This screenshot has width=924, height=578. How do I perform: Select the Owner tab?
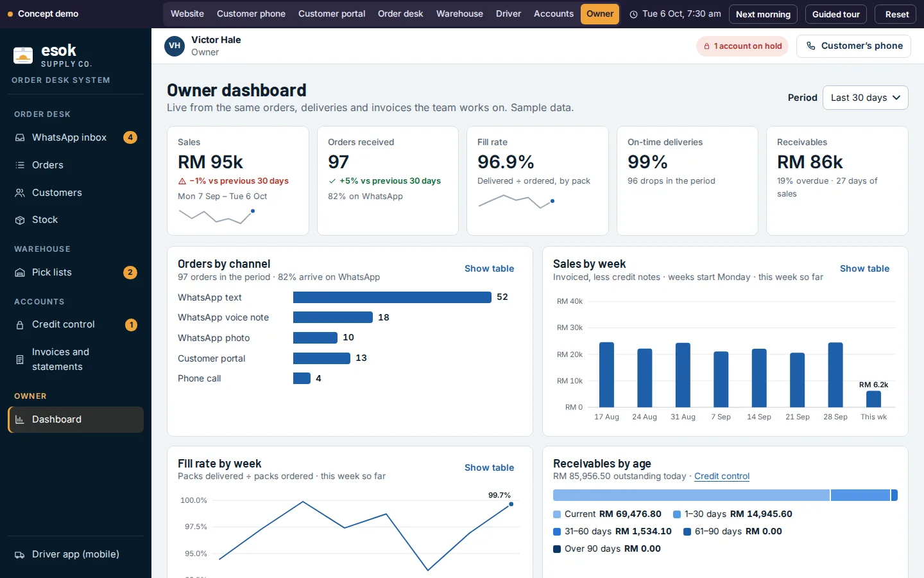600,13
